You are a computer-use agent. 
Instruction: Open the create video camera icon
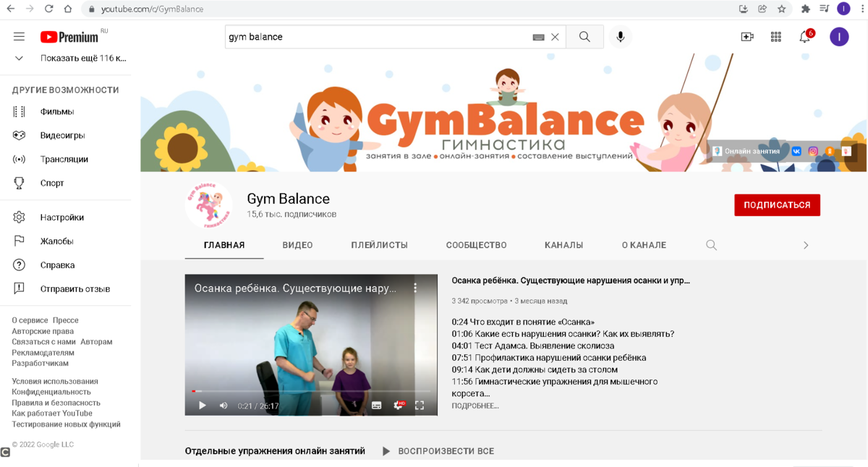(x=747, y=37)
